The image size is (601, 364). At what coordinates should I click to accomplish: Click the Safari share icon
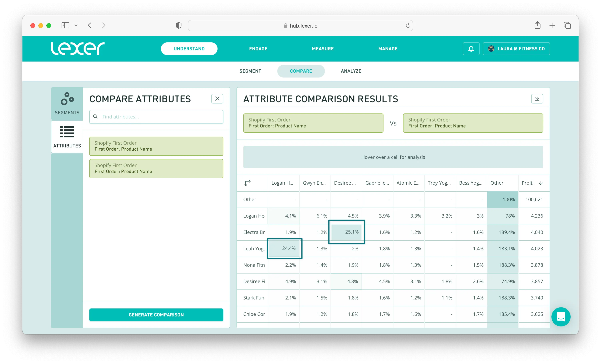[x=537, y=25]
